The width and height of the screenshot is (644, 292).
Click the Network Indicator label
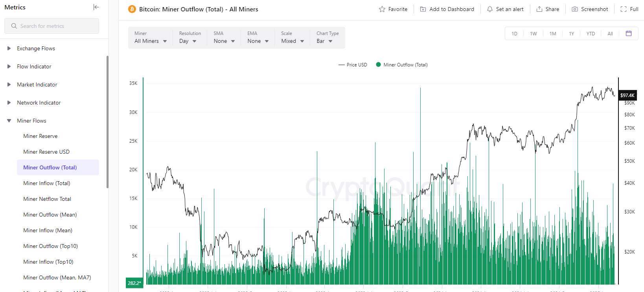pos(39,103)
